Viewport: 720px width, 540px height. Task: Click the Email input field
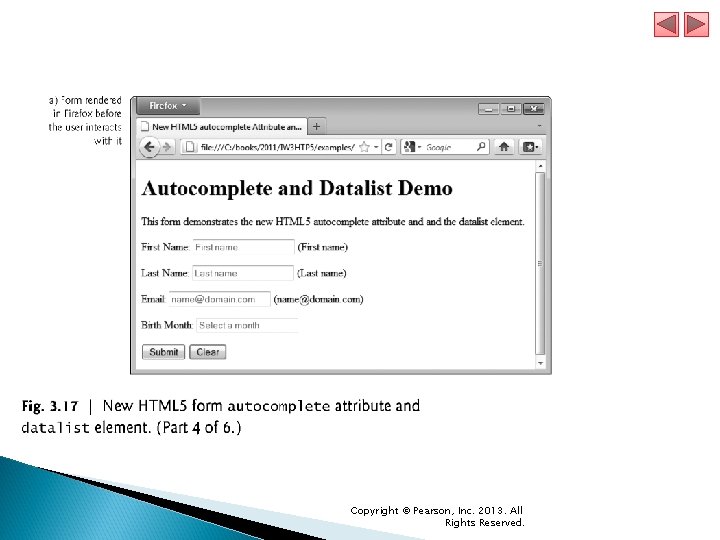pos(219,299)
